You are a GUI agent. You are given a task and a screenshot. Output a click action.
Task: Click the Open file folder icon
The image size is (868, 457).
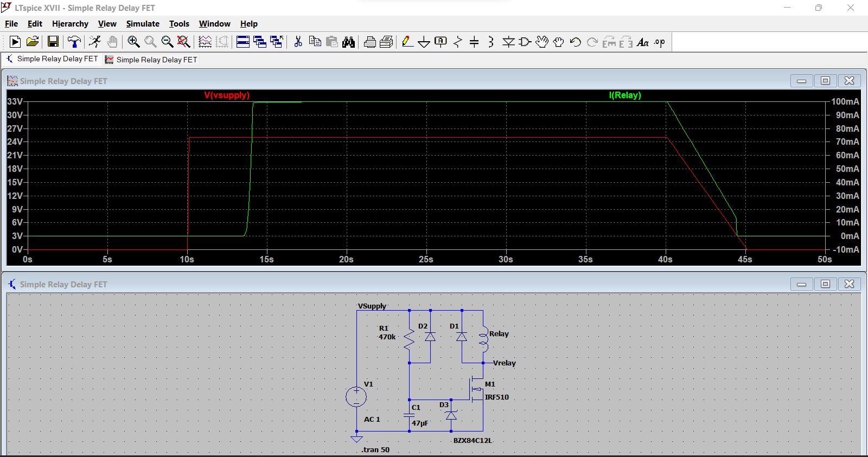point(33,42)
